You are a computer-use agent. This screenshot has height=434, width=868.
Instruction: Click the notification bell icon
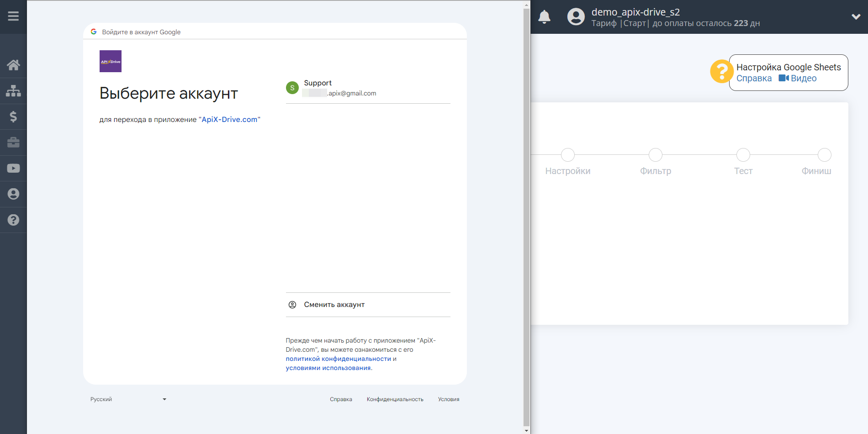[x=544, y=17]
